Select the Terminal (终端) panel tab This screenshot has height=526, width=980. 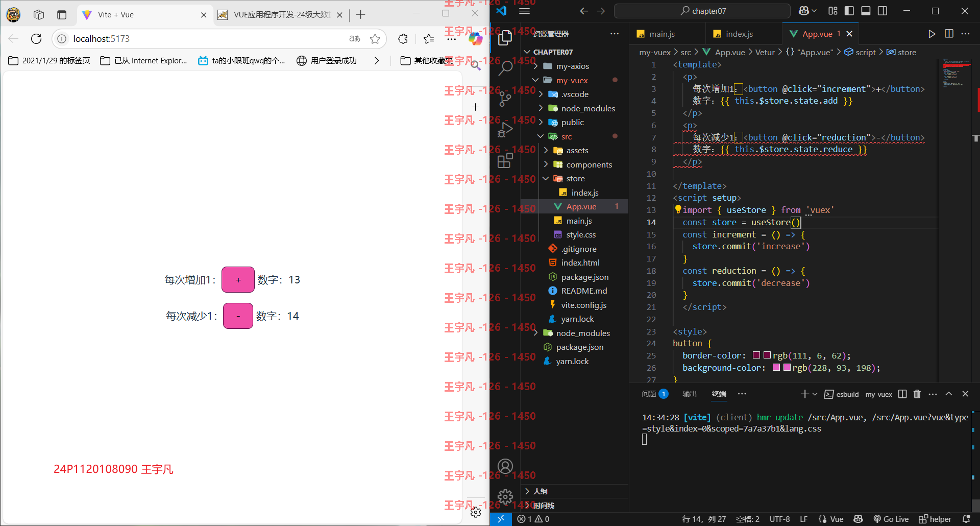[x=719, y=394]
